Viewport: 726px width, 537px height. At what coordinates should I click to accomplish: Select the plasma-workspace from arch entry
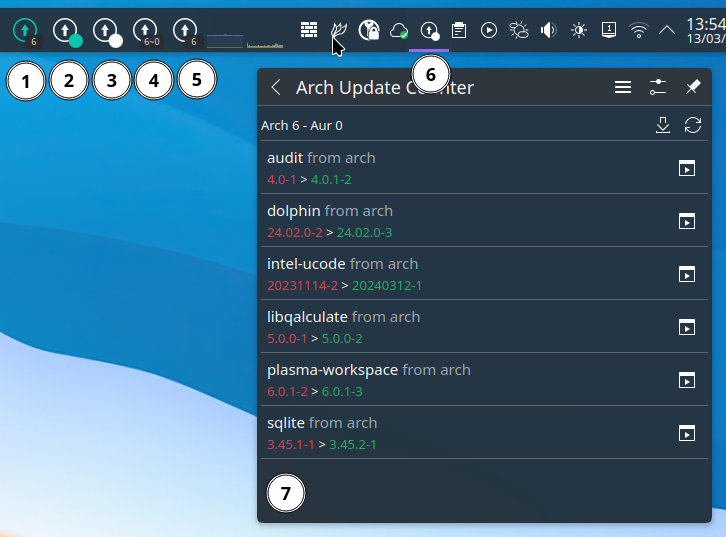pos(484,380)
